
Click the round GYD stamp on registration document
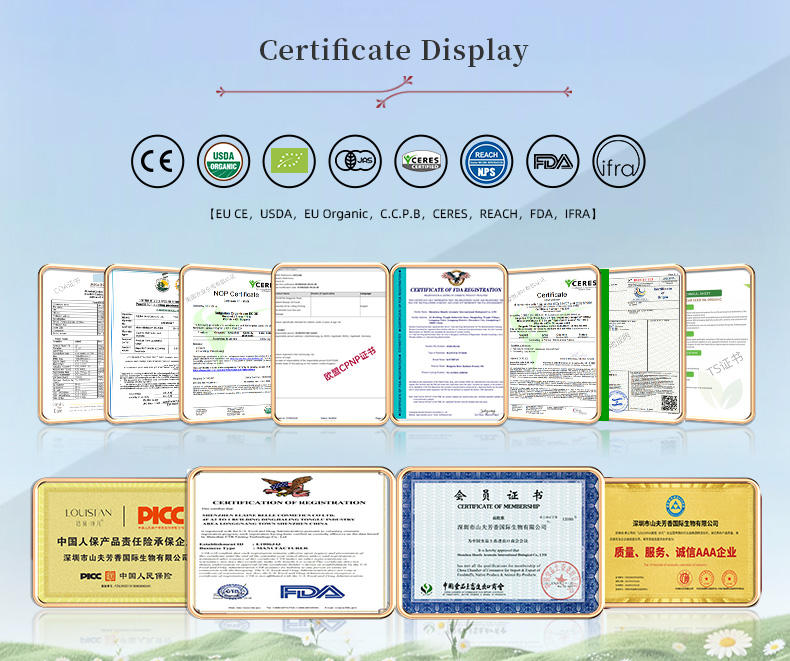232,592
